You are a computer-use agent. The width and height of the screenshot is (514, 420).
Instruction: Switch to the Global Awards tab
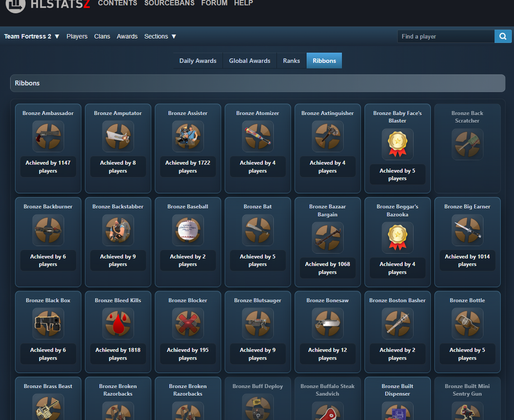point(250,60)
